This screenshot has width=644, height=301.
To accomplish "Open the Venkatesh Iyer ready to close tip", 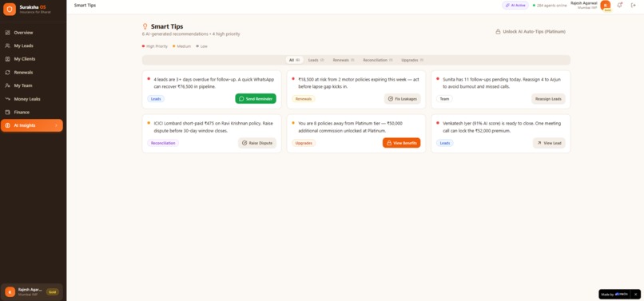I will tap(502, 127).
